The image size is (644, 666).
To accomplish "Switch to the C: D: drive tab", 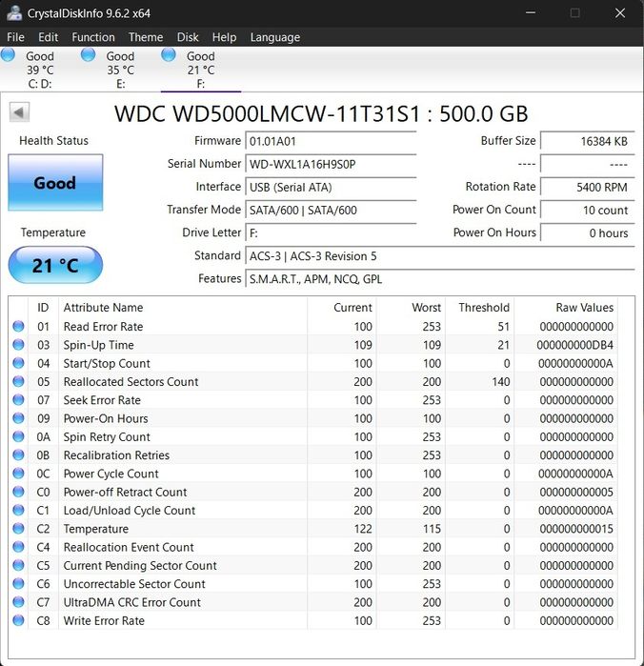I will tap(40, 71).
